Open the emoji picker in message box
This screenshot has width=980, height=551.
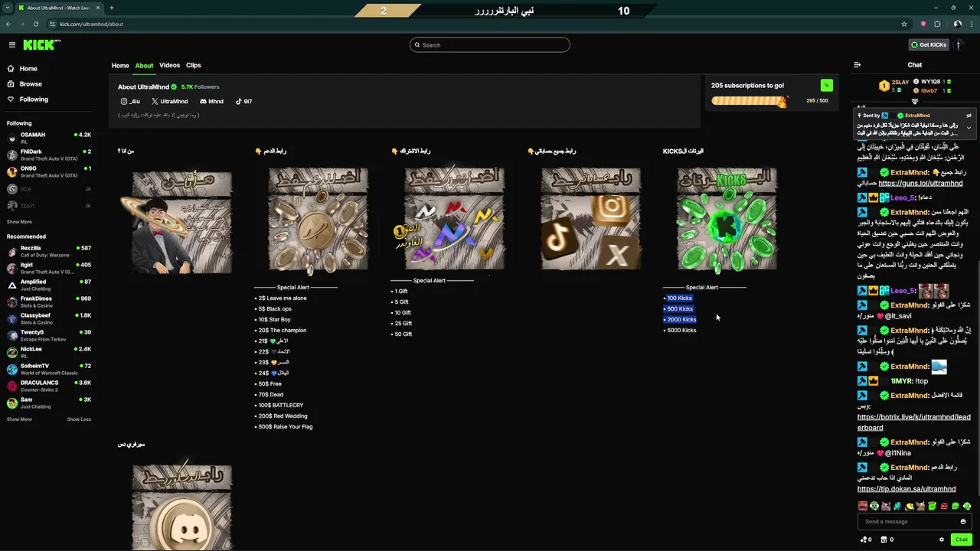[x=963, y=522]
